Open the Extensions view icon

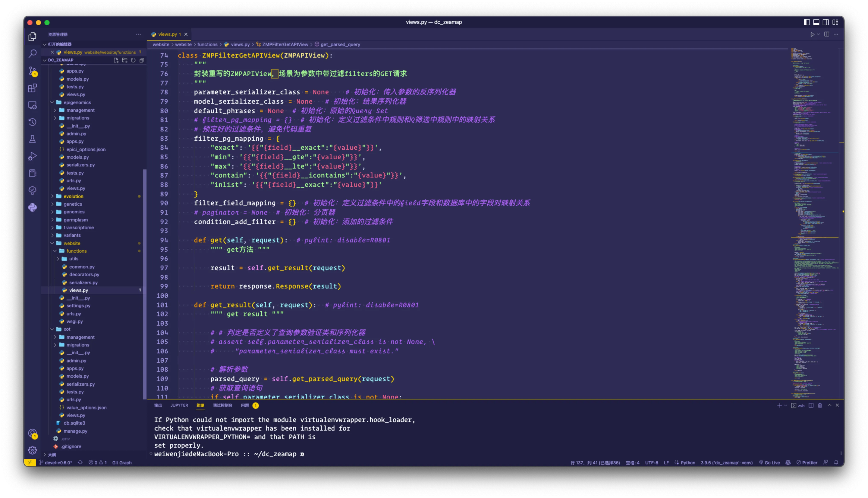(x=32, y=88)
